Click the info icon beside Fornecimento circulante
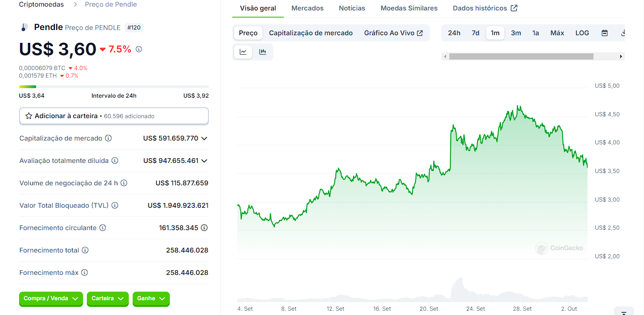 point(103,227)
